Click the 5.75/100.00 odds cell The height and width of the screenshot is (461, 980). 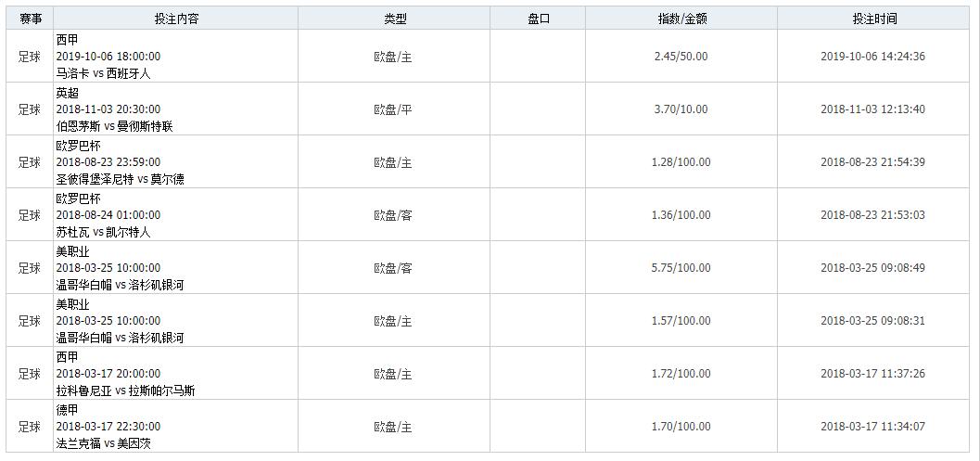coord(681,268)
